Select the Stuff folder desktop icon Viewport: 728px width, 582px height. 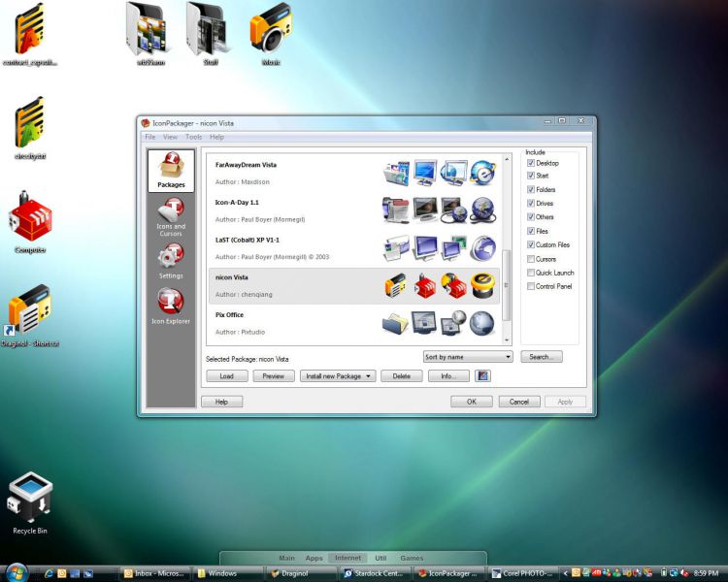[x=210, y=34]
